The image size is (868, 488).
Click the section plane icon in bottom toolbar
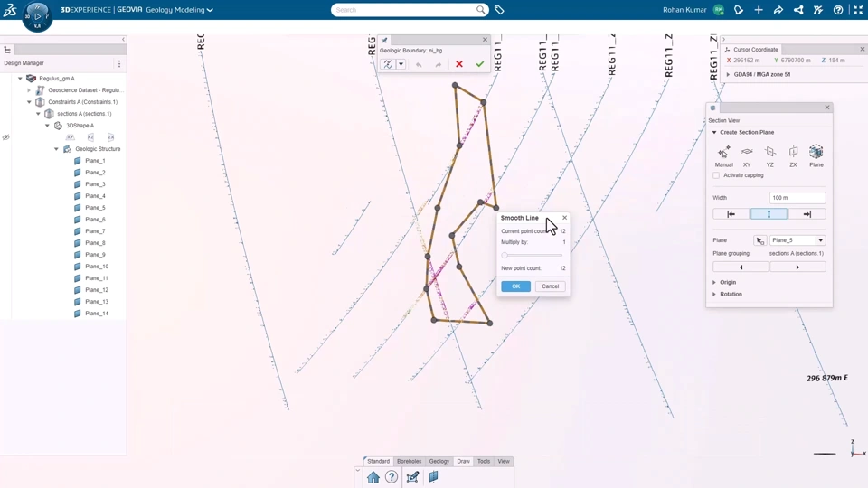(x=433, y=476)
